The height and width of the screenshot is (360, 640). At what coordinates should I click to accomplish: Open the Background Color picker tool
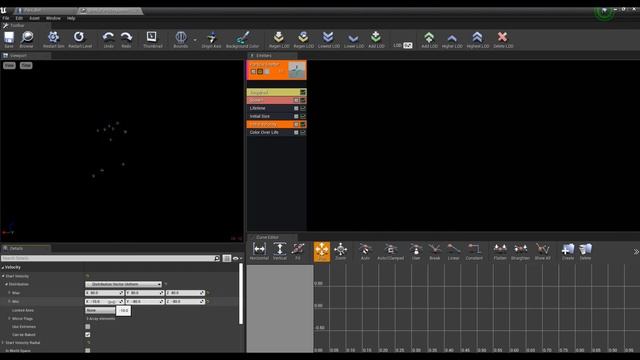(242, 39)
